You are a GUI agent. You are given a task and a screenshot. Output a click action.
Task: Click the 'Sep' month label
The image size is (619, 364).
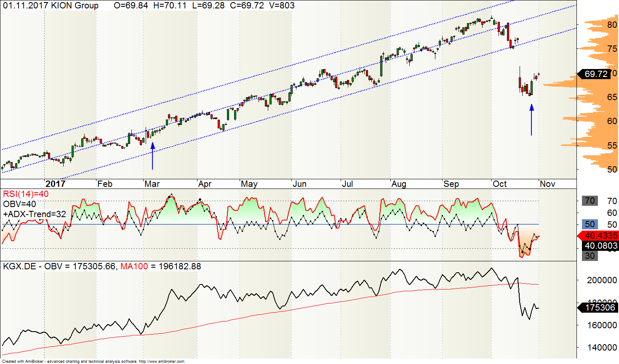pyautogui.click(x=451, y=184)
